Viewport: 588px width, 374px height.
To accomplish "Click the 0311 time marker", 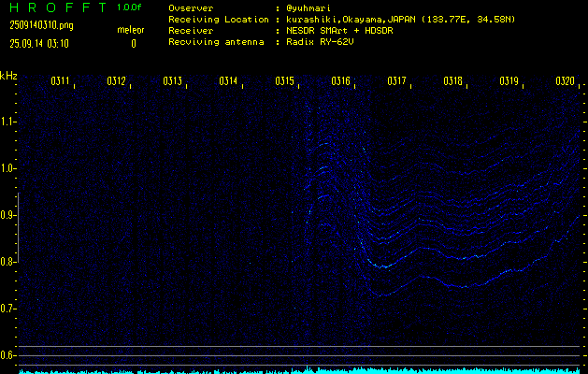I will (x=60, y=81).
